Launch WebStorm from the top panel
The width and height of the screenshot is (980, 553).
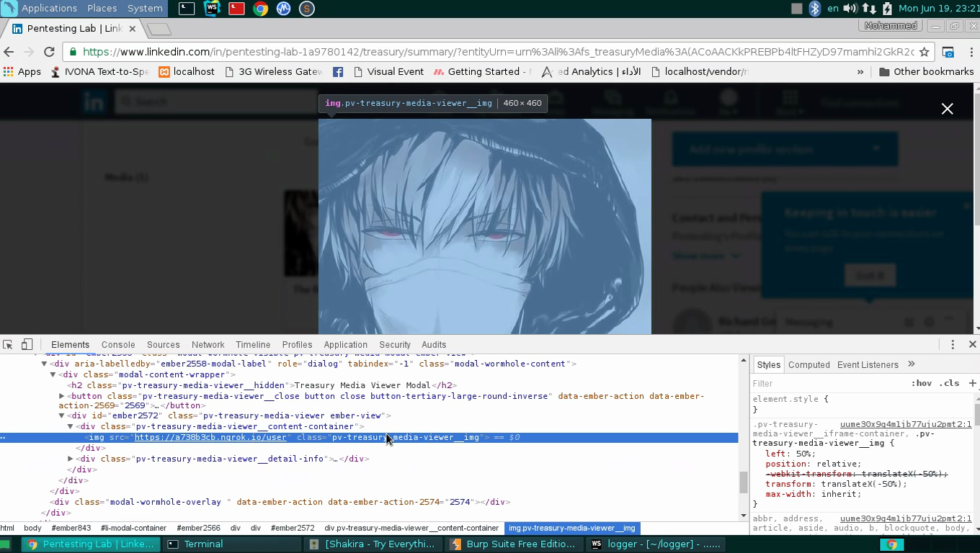212,9
